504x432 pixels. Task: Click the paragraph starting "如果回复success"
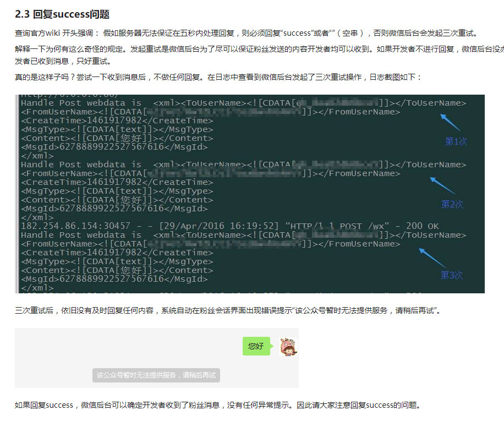[218, 405]
